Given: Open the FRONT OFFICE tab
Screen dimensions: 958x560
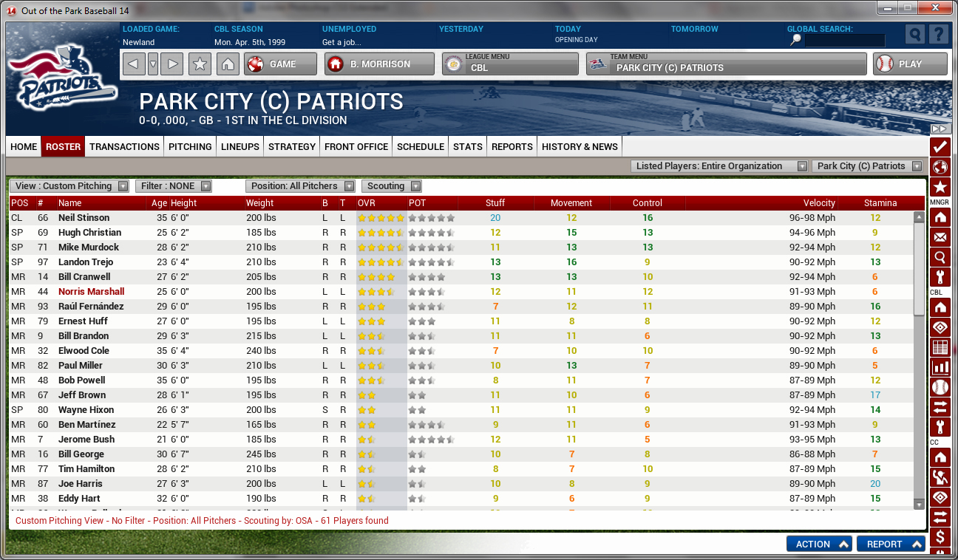Looking at the screenshot, I should (x=356, y=146).
